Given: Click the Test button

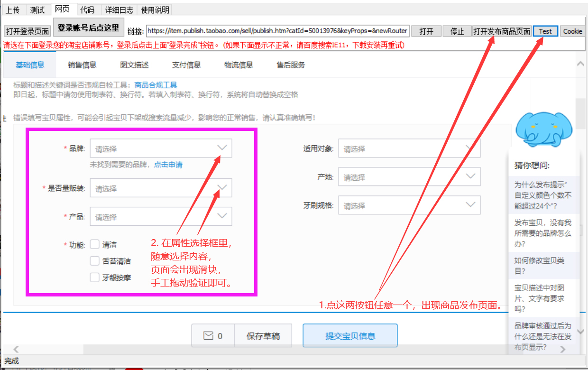Looking at the screenshot, I should coord(545,31).
